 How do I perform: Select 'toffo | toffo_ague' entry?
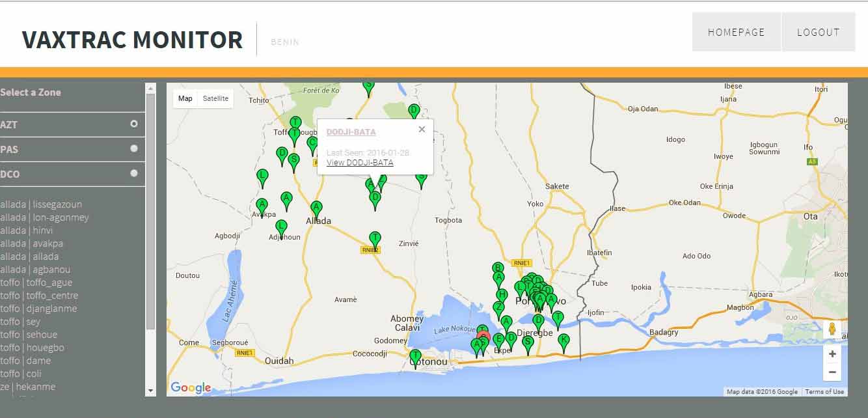tap(36, 283)
